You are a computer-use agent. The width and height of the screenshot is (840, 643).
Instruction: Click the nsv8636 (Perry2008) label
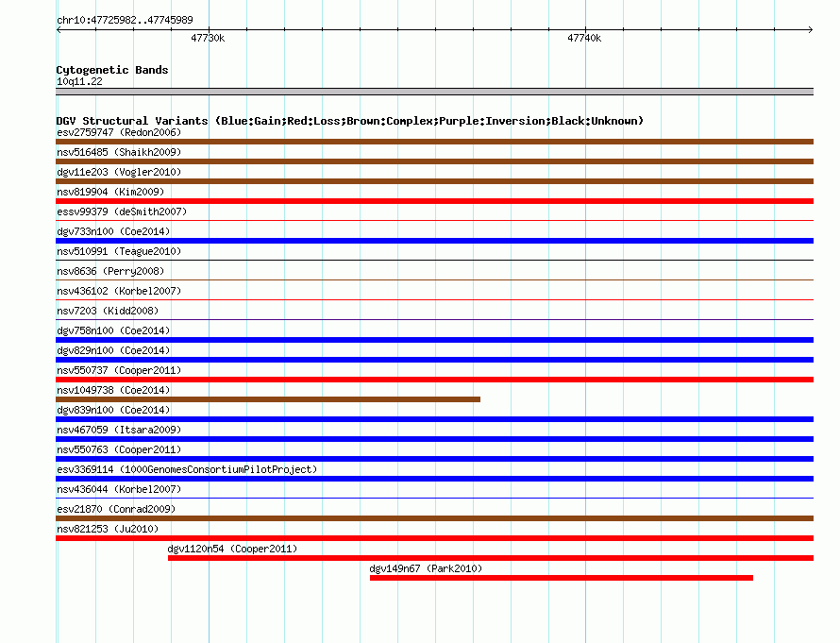(110, 271)
